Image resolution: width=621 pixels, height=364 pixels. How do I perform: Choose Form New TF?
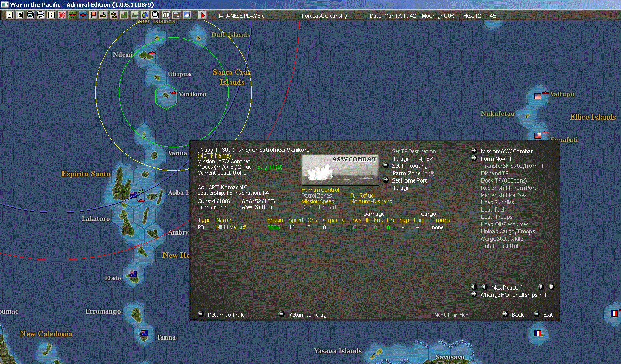point(497,158)
